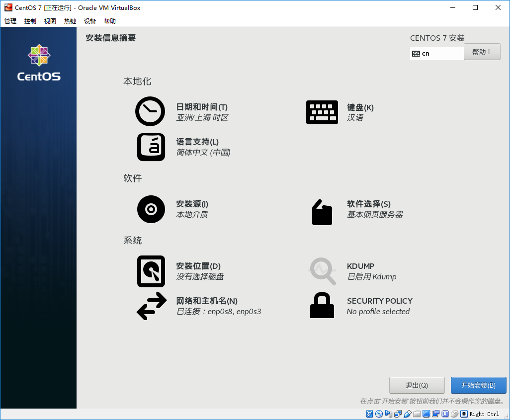Open the 视图 menu
This screenshot has width=510, height=420.
(50, 21)
